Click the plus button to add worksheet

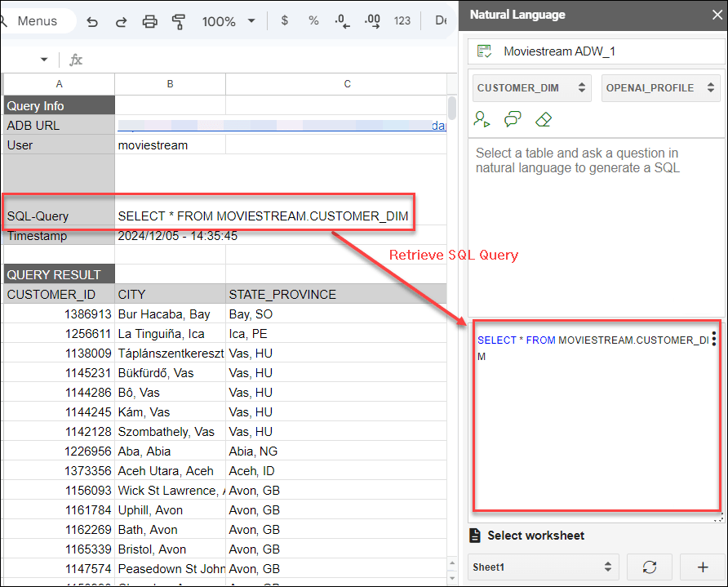pos(702,567)
